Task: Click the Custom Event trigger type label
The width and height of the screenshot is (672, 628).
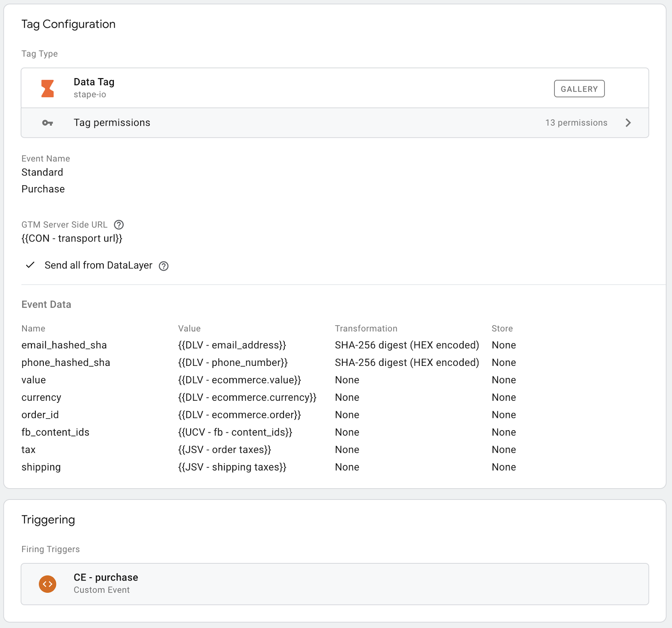Action: coord(102,590)
